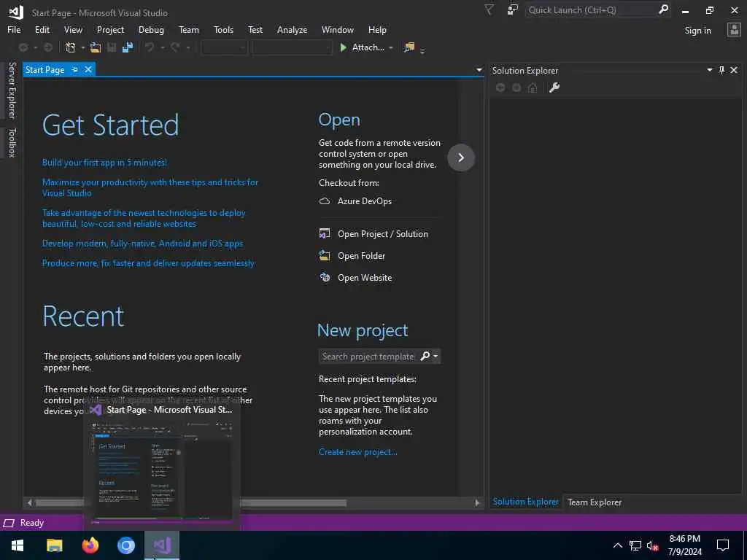Toggle pin on Start Page tab

pos(75,69)
